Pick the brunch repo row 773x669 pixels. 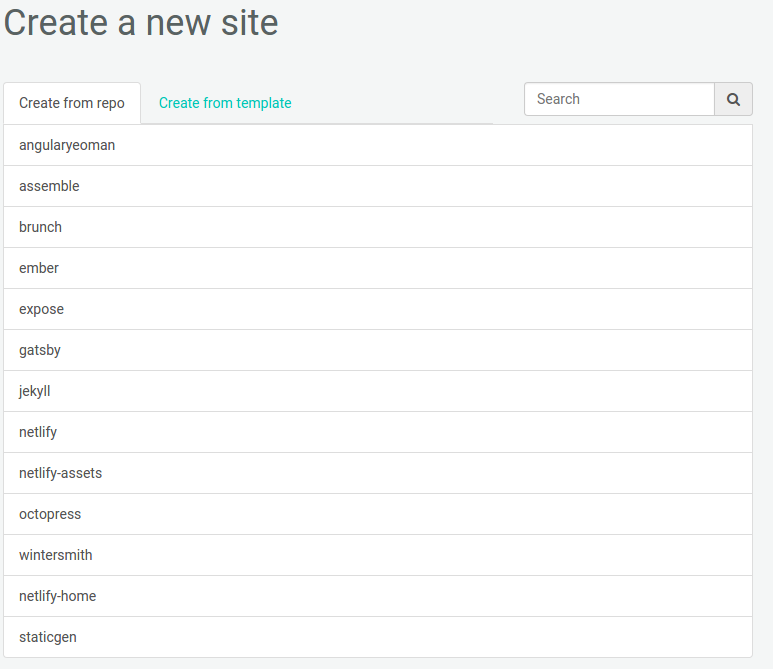[378, 227]
